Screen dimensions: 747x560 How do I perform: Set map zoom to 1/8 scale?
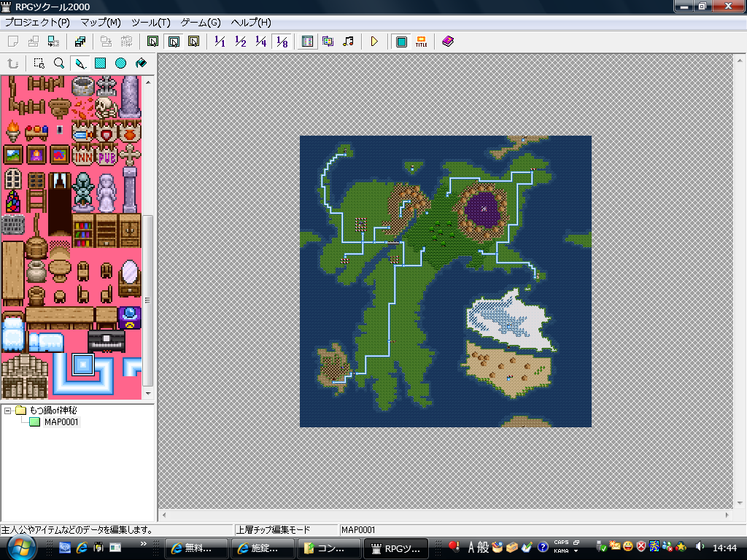click(x=282, y=42)
